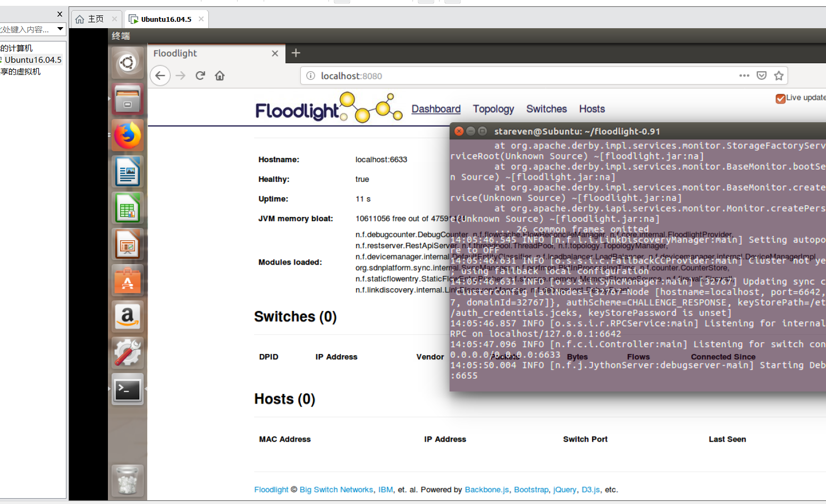Image resolution: width=826 pixels, height=504 pixels.
Task: Follow the IBM footer link
Action: [x=385, y=490]
